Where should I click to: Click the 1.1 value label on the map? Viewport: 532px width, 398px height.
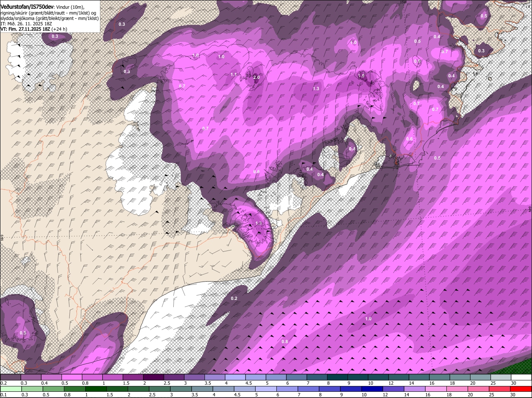click(x=233, y=74)
